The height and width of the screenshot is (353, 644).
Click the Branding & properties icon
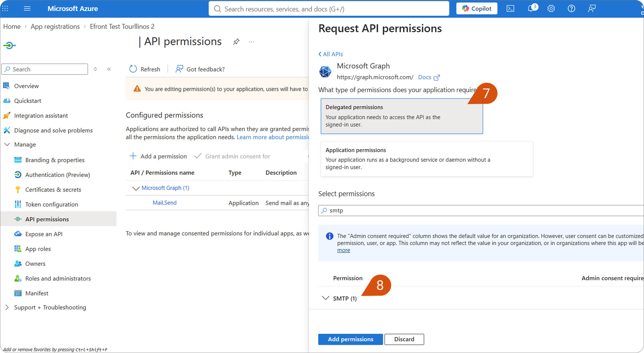point(18,160)
